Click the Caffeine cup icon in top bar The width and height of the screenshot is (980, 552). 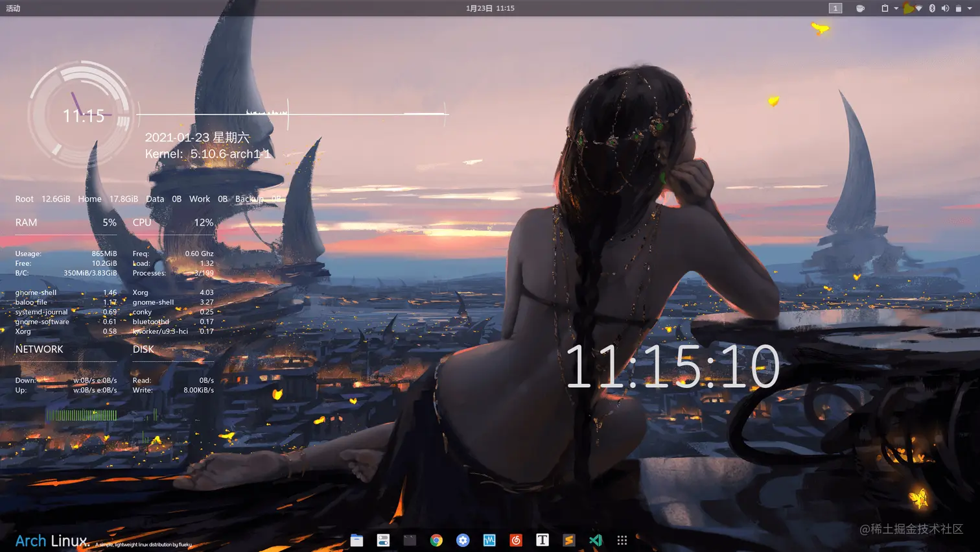coord(860,8)
